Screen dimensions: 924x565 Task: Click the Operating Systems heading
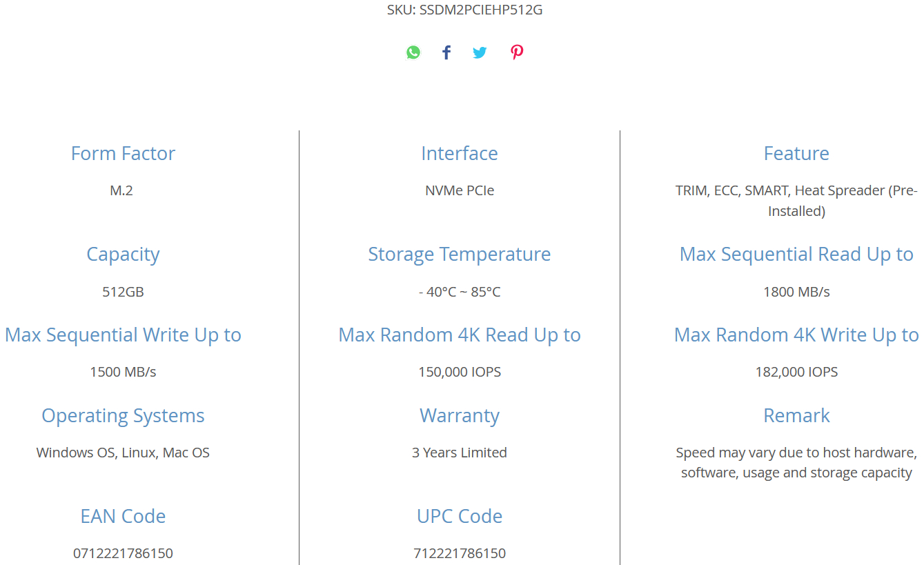(123, 416)
